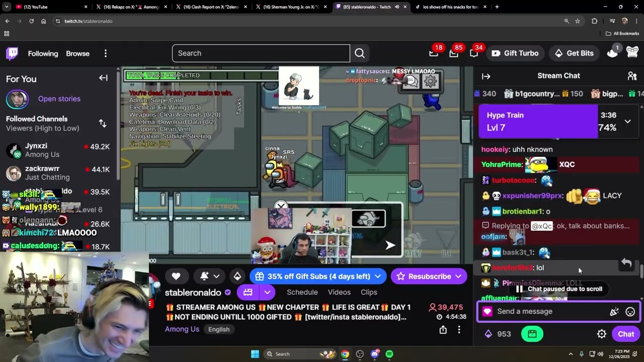Collapse the Stream Chat panel
The height and width of the screenshot is (362, 644).
coord(486,76)
